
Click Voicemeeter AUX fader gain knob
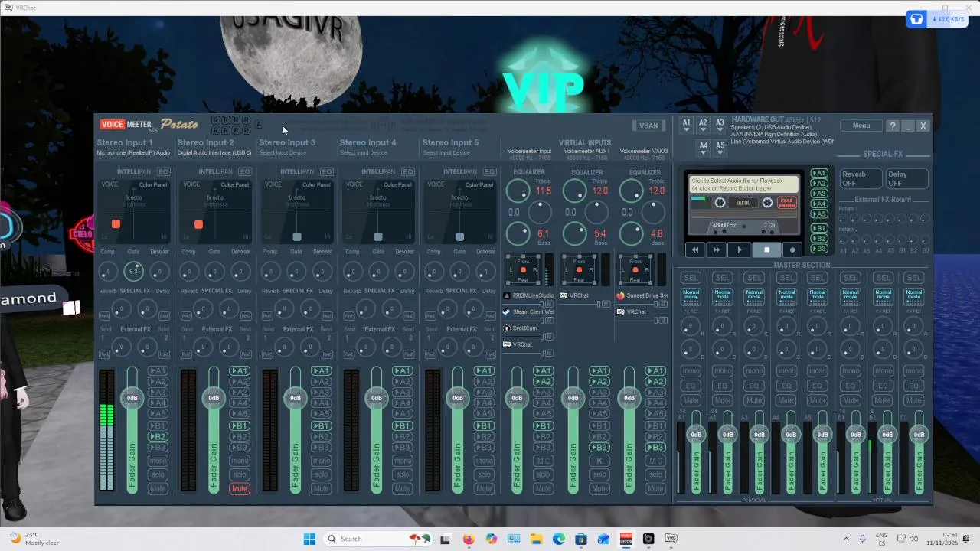pos(573,398)
